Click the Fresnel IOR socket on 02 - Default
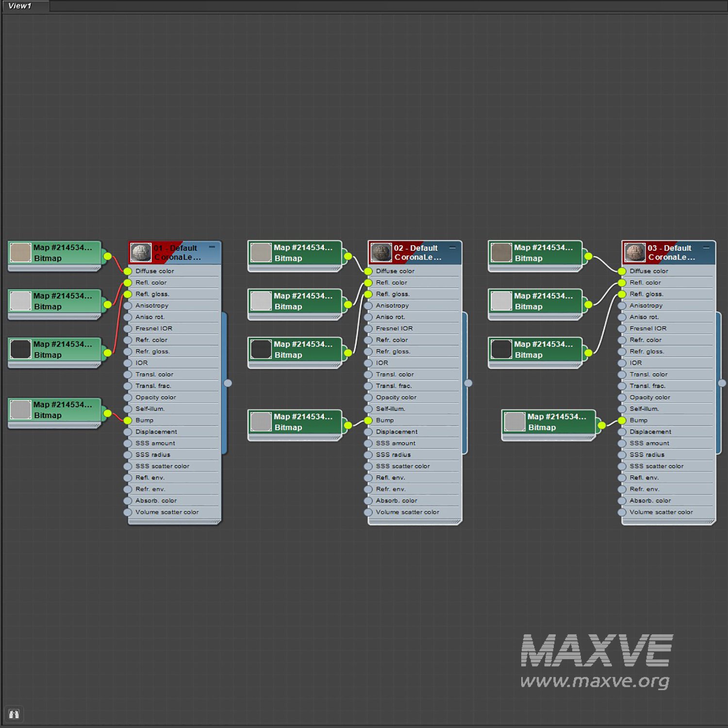This screenshot has width=728, height=728. click(368, 329)
